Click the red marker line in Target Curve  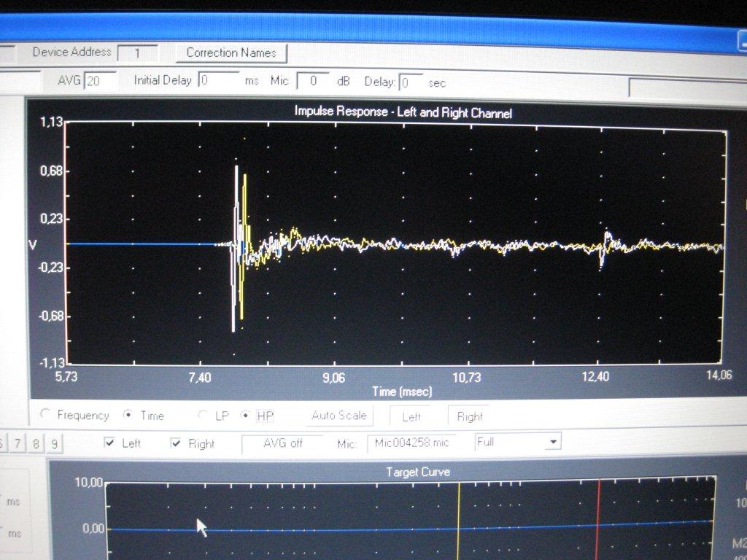[x=598, y=520]
